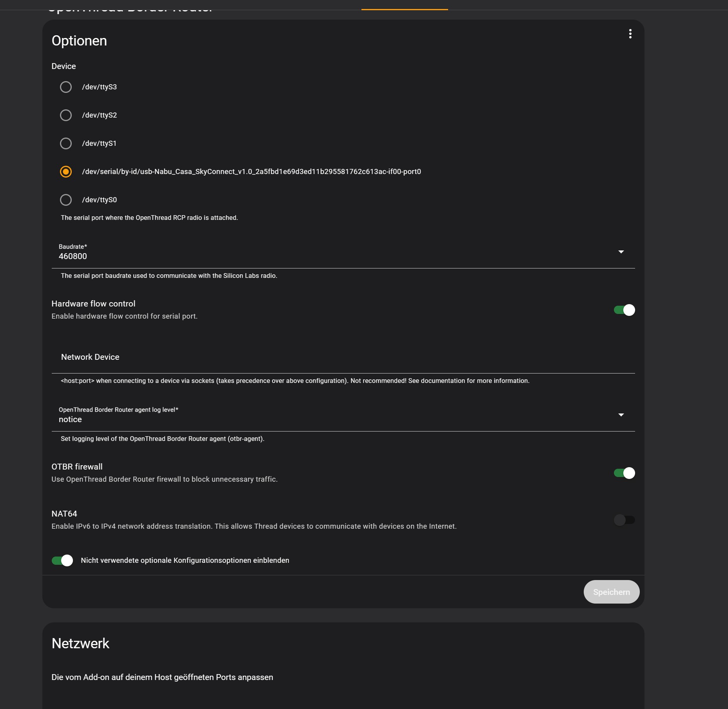This screenshot has height=709, width=728.
Task: Disable the Hardware flow control switch
Action: [x=624, y=310]
